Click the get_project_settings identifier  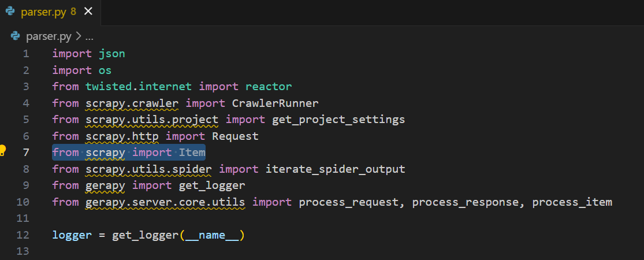[338, 120]
